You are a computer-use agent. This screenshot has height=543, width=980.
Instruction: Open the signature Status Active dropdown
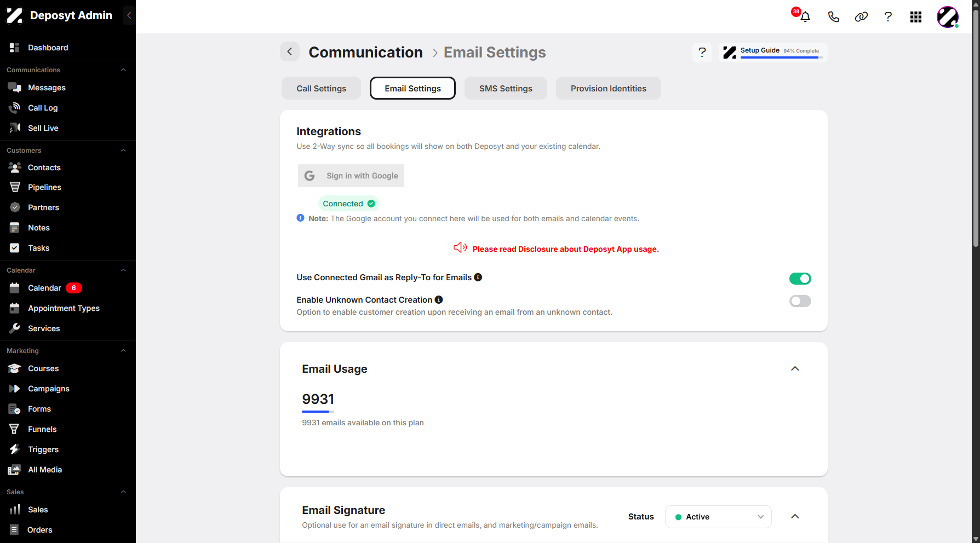[718, 517]
